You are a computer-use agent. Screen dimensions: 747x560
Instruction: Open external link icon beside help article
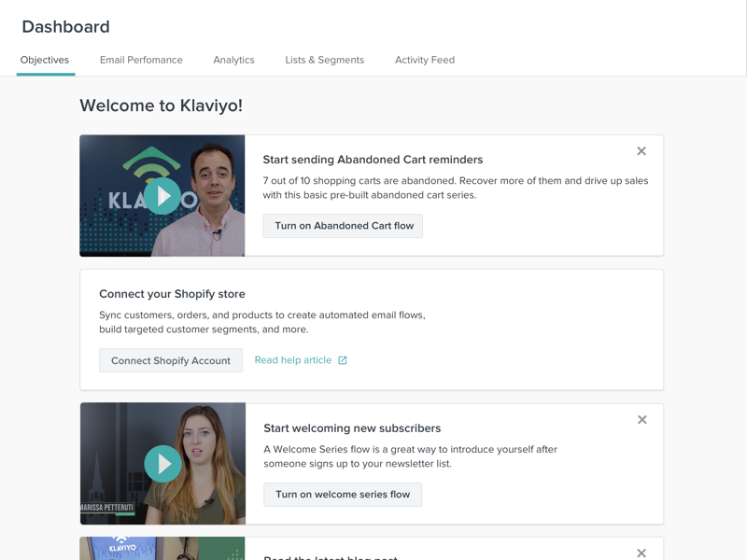tap(343, 360)
